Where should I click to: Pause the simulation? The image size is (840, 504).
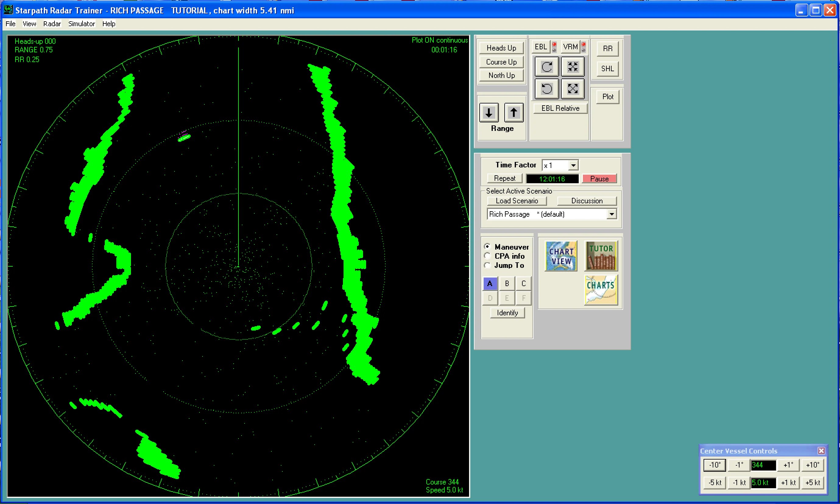599,179
